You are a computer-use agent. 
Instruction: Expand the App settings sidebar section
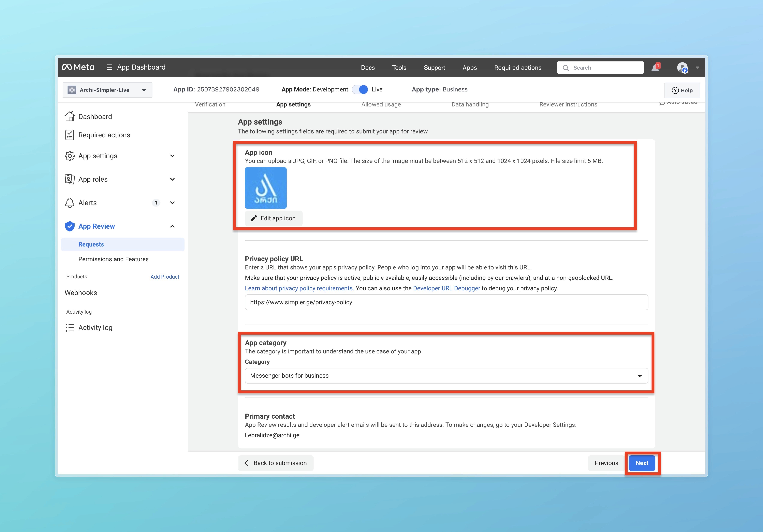pyautogui.click(x=172, y=156)
